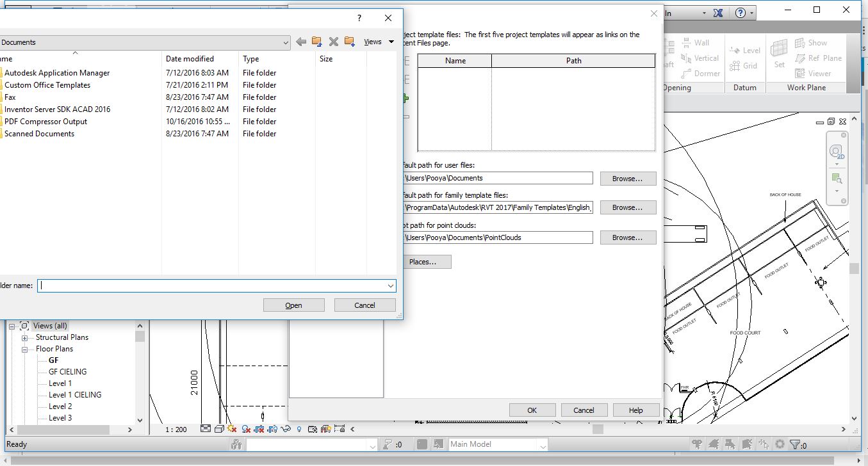This screenshot has height=466, width=868.
Task: Click the OK button in the Options dialog
Action: [x=532, y=410]
